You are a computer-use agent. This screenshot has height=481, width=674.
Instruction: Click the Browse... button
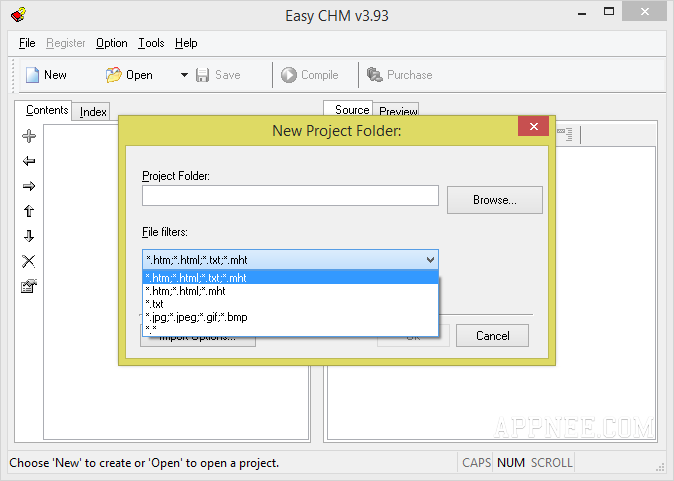(x=495, y=200)
